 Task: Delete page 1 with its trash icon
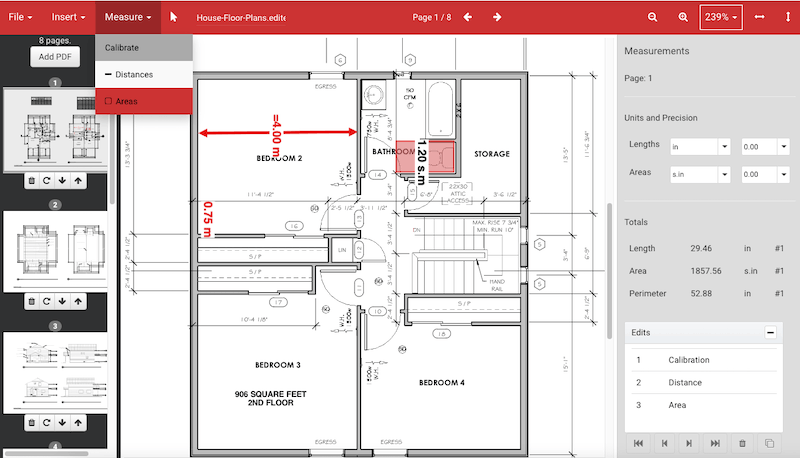click(32, 181)
